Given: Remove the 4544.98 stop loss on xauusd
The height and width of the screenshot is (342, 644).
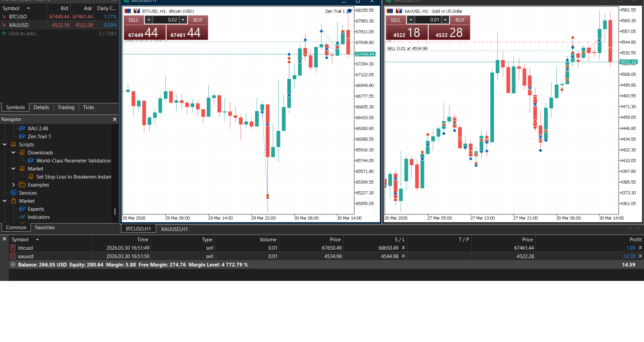Looking at the screenshot, I should 403,256.
